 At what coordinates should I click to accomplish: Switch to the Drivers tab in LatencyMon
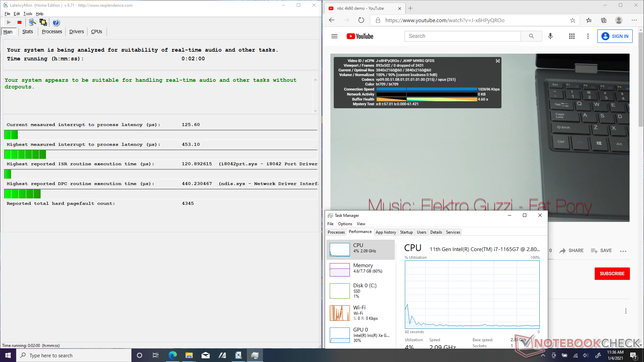tap(76, 32)
